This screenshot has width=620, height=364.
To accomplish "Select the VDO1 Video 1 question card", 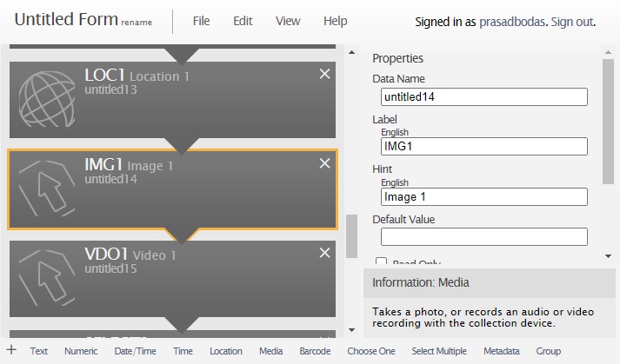I will 172,279.
